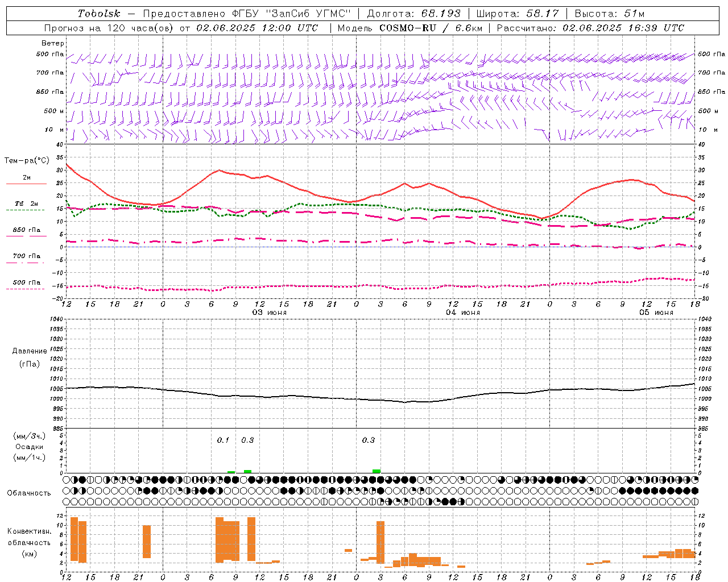The image size is (728, 582).
Task: Click the "1040" top value on left pressure axis
Action: (x=56, y=319)
